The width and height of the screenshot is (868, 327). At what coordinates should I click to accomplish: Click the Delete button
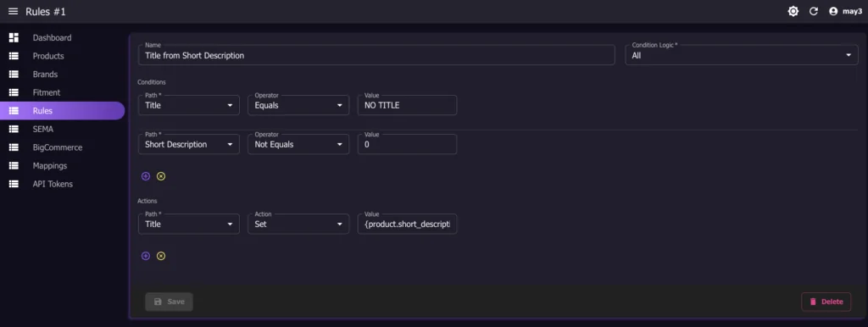pyautogui.click(x=826, y=302)
